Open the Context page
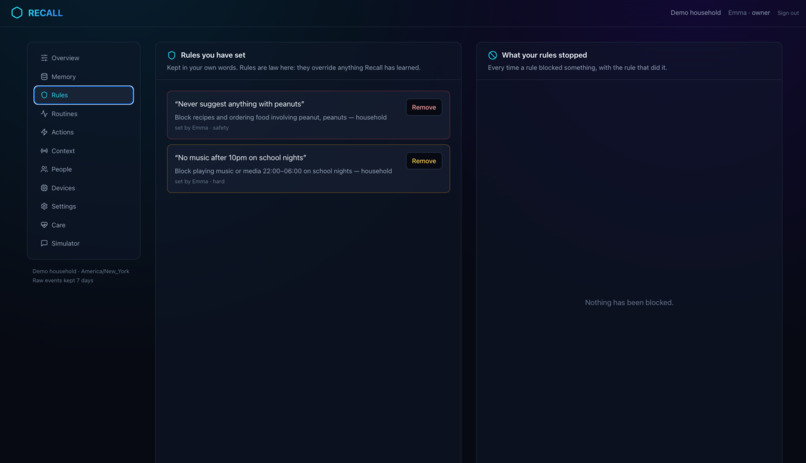The image size is (806, 463). coord(84,151)
